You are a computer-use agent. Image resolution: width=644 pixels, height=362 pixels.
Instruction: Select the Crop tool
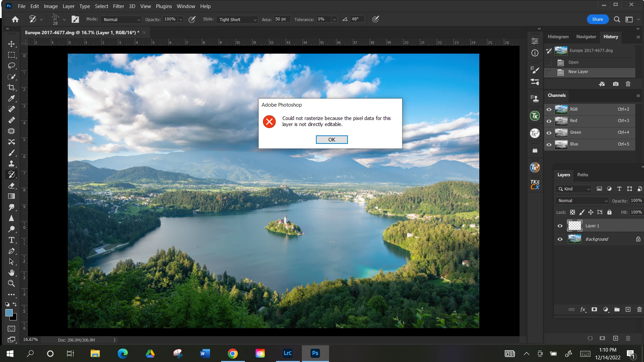coord(11,87)
